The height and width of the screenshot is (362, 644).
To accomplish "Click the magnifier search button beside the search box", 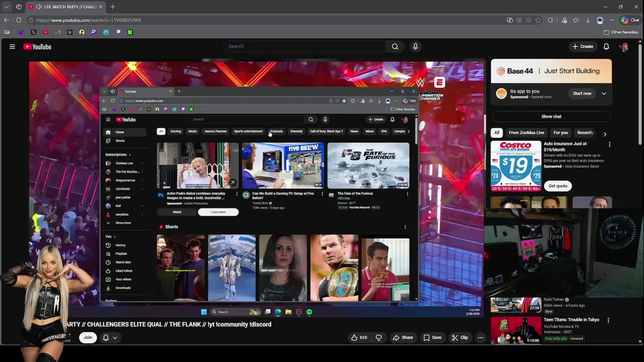I will (x=395, y=46).
